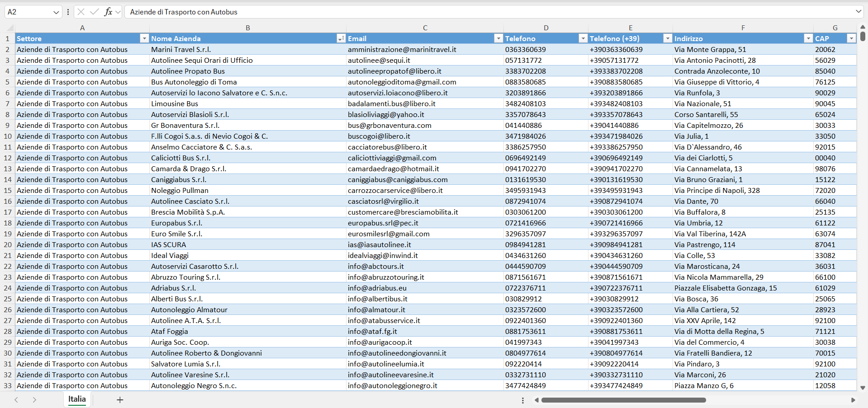This screenshot has height=408, width=868.
Task: Open the CAP column filter dropdown
Action: point(851,38)
